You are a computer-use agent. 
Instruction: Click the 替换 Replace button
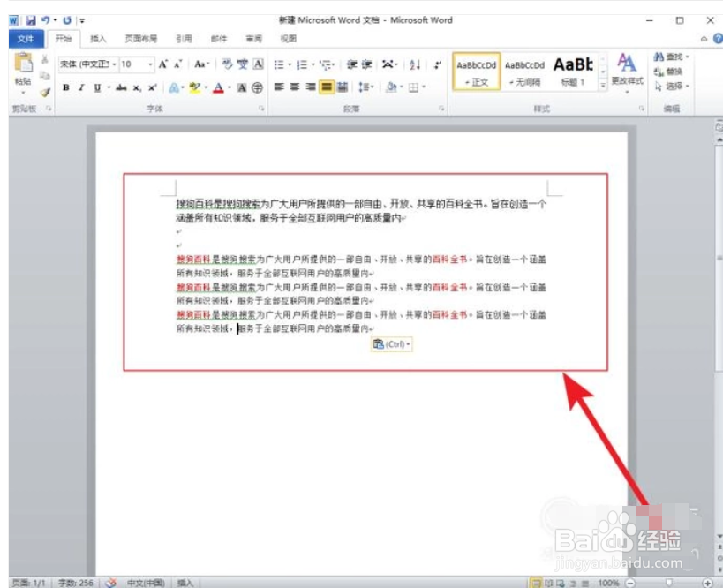[668, 72]
